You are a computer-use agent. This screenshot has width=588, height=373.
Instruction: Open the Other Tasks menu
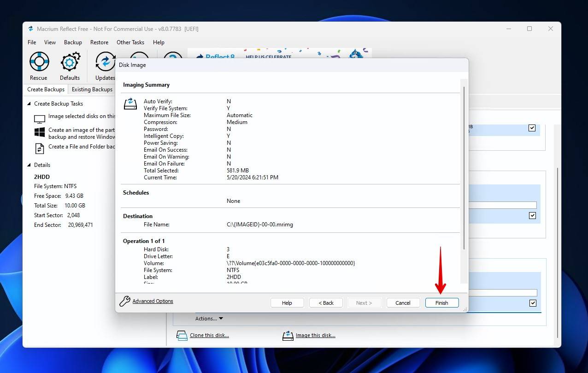pyautogui.click(x=130, y=42)
